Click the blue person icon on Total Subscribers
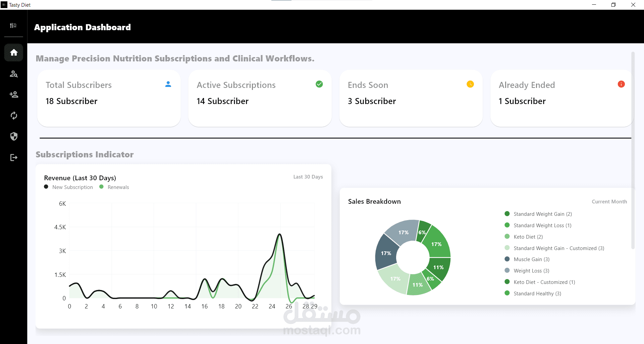This screenshot has width=644, height=344. 168,84
